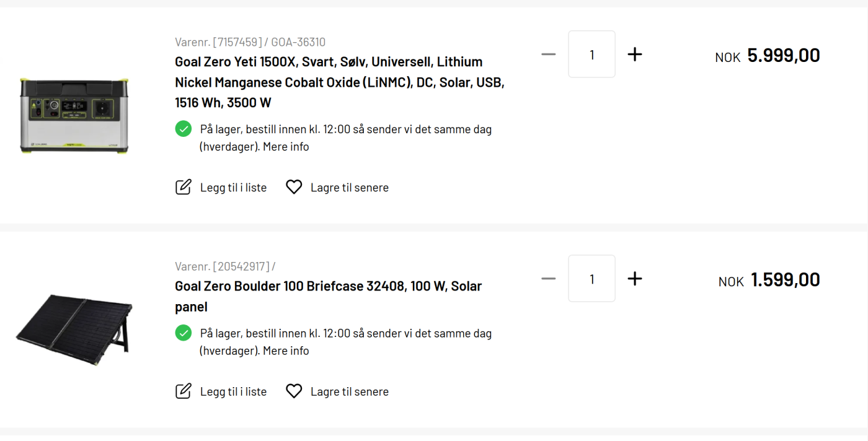The width and height of the screenshot is (868, 441).
Task: Click the add-to-list icon for Boulder 100
Action: pos(184,391)
